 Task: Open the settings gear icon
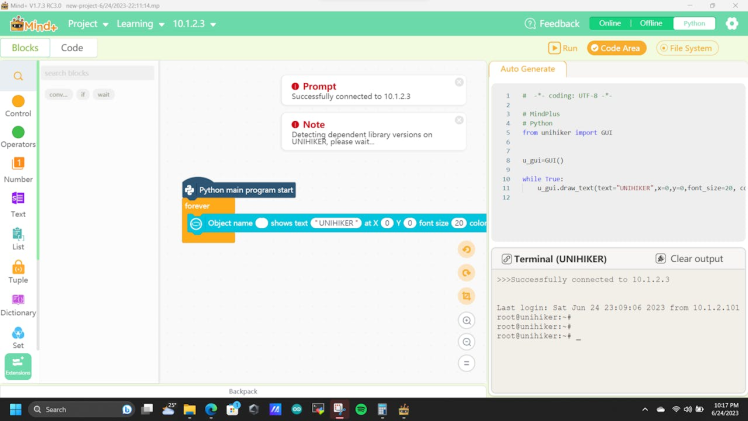(732, 23)
